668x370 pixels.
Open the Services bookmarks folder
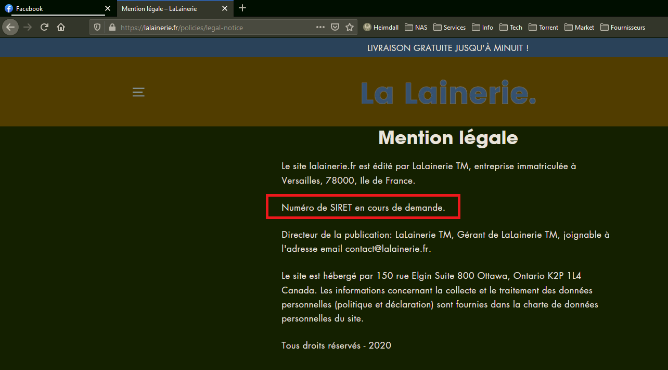(449, 27)
